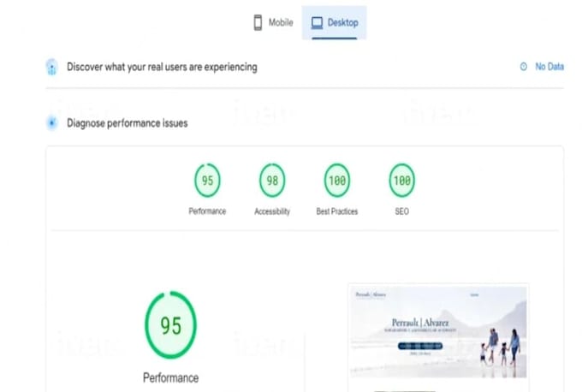Click the mobile phone icon
Screen dimensions: 582x392
point(258,22)
